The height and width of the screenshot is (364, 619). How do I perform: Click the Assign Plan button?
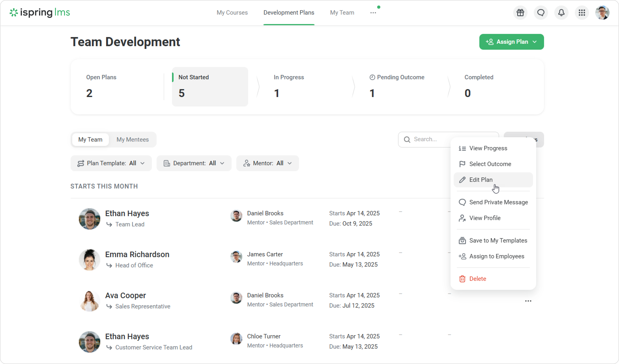pos(511,42)
